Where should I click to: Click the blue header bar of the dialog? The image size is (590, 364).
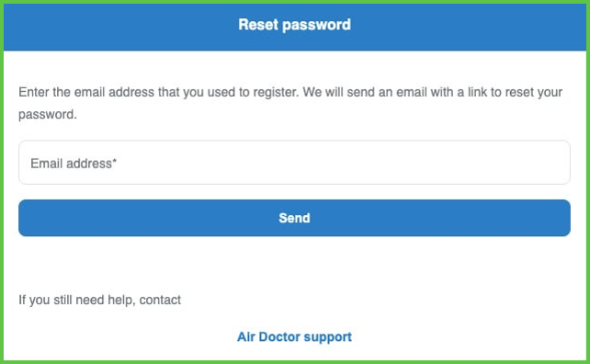point(295,27)
